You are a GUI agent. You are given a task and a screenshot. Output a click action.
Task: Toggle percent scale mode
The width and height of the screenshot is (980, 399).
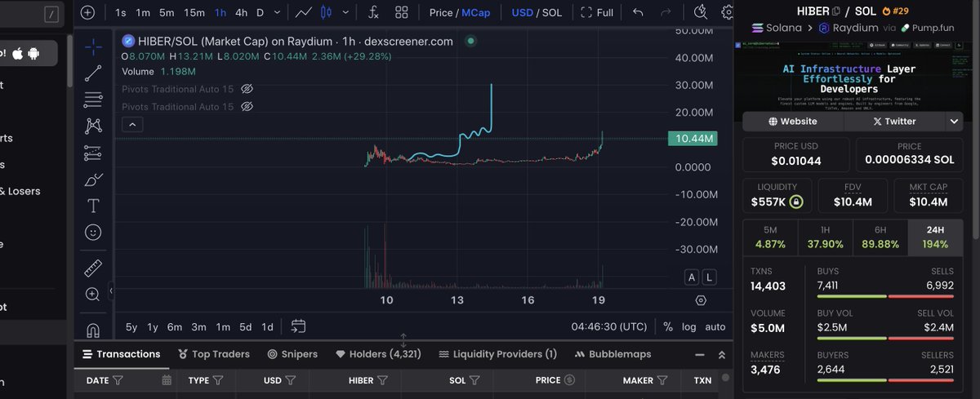(668, 326)
